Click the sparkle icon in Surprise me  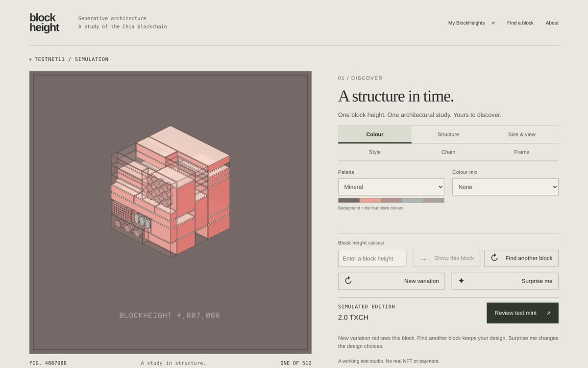coord(461,281)
